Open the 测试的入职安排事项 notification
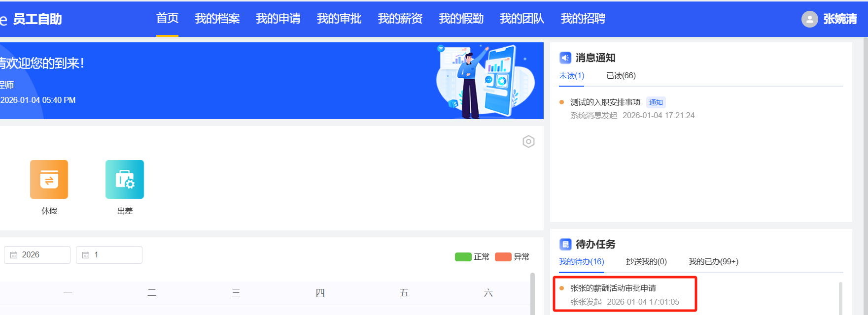This screenshot has width=868, height=315. pos(605,102)
